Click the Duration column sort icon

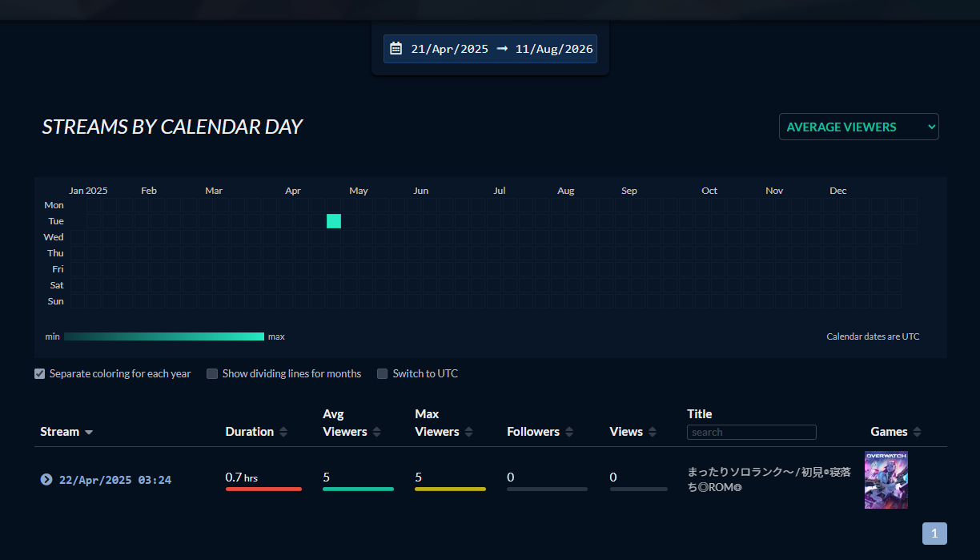[282, 432]
